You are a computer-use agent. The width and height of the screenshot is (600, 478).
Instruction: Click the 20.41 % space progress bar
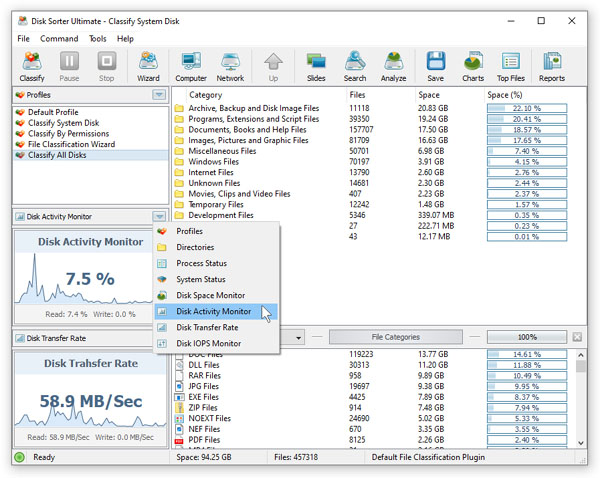(x=527, y=119)
